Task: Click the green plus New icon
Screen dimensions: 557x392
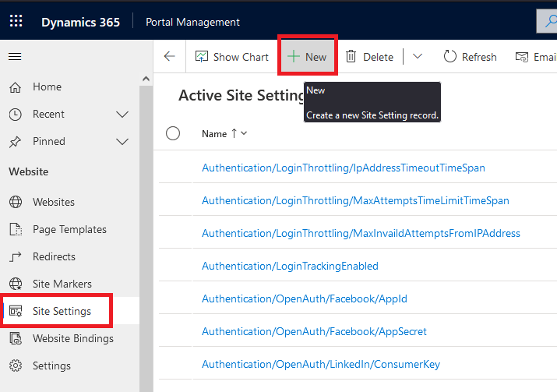Action: click(294, 57)
